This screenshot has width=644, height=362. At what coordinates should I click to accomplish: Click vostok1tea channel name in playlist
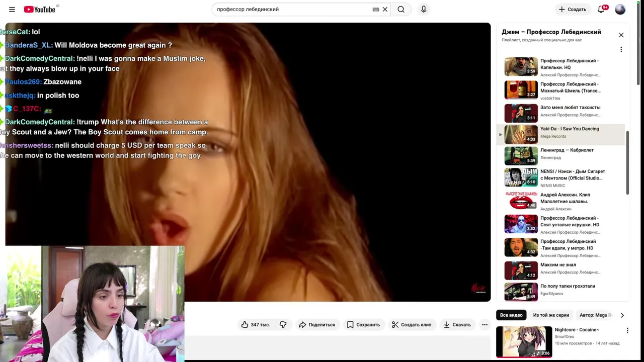point(550,99)
